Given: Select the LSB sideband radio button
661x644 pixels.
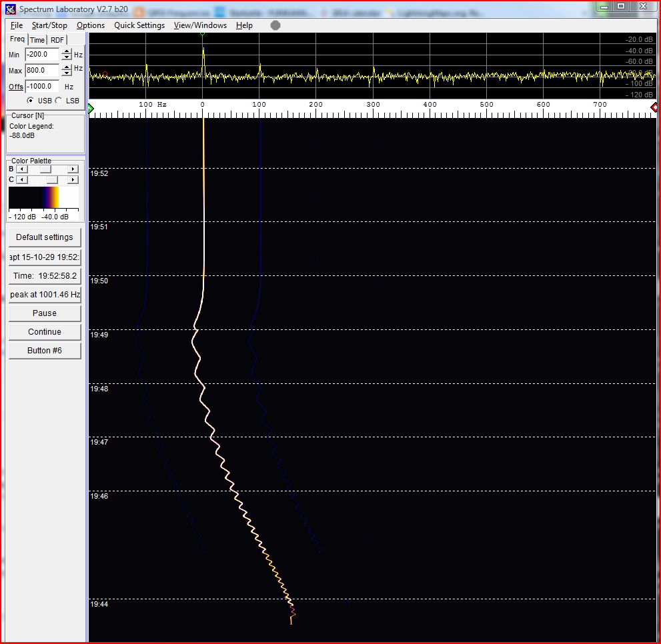Looking at the screenshot, I should (58, 101).
